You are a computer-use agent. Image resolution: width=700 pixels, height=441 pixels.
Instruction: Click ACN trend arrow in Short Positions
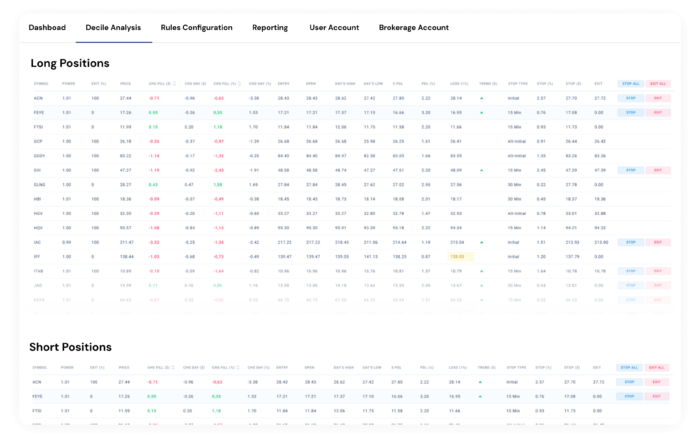click(480, 382)
